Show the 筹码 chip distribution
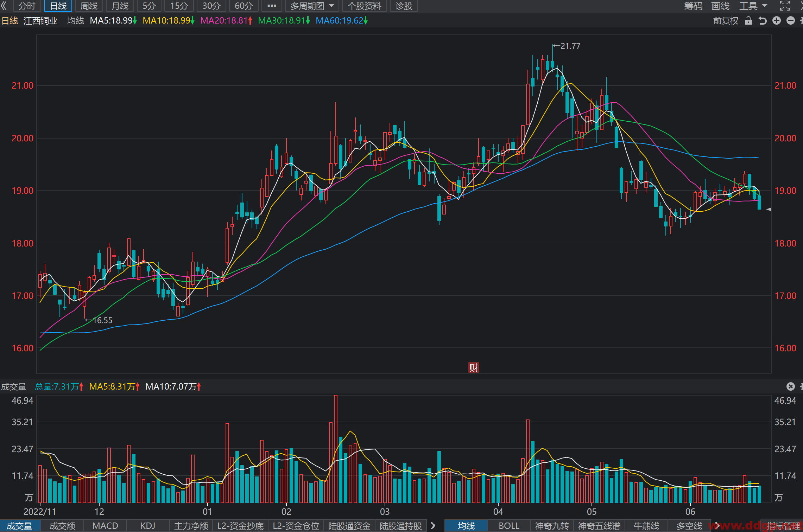 point(693,6)
